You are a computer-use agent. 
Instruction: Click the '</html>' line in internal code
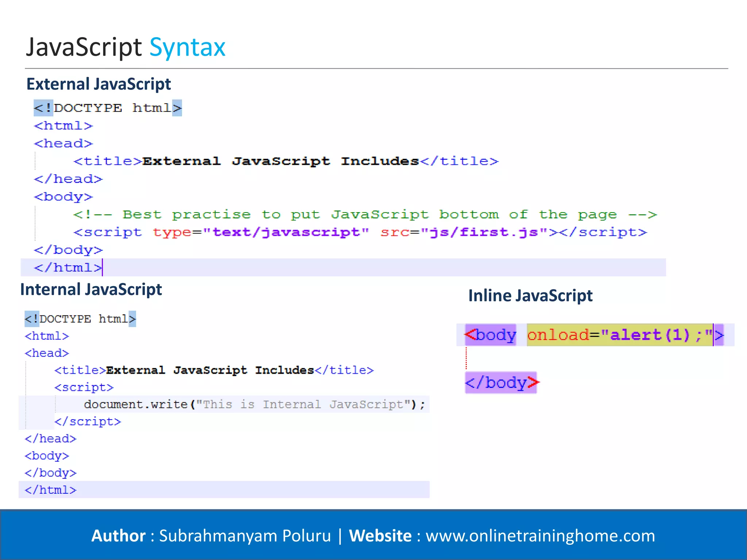(x=51, y=490)
